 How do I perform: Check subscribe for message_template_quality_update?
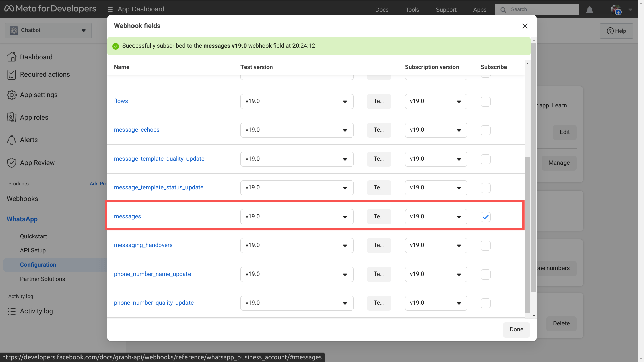coord(485,159)
